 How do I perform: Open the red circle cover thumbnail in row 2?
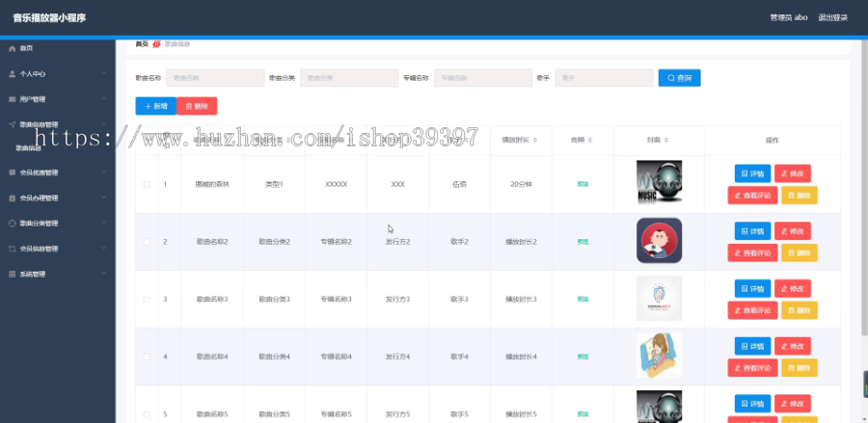click(x=659, y=241)
